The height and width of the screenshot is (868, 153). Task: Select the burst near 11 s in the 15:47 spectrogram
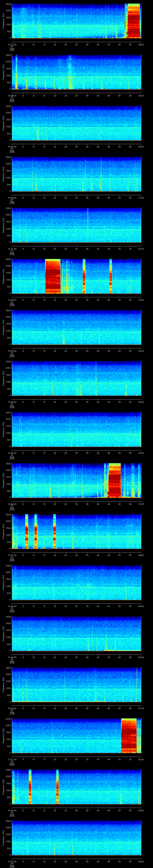tap(36, 531)
